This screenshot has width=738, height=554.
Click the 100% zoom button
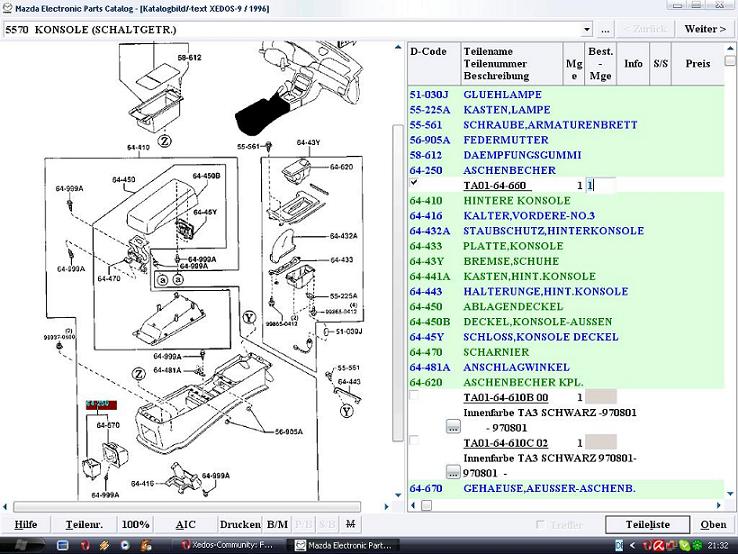point(135,524)
